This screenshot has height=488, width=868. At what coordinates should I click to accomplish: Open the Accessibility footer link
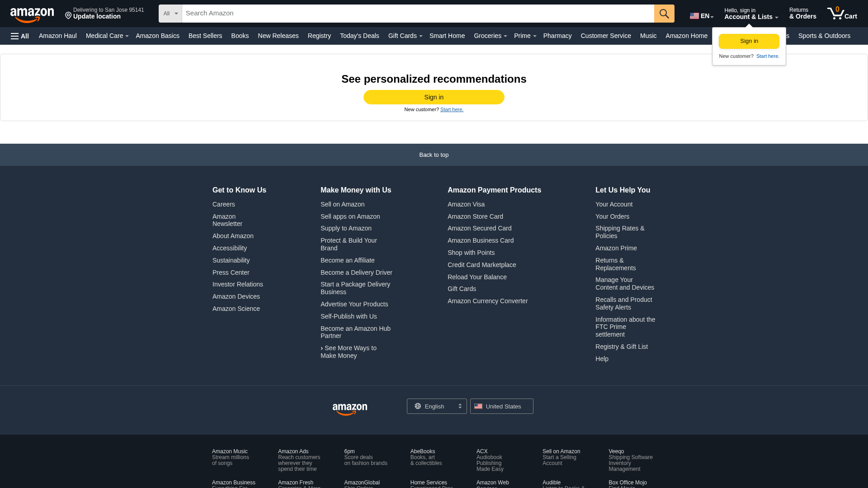pyautogui.click(x=230, y=248)
